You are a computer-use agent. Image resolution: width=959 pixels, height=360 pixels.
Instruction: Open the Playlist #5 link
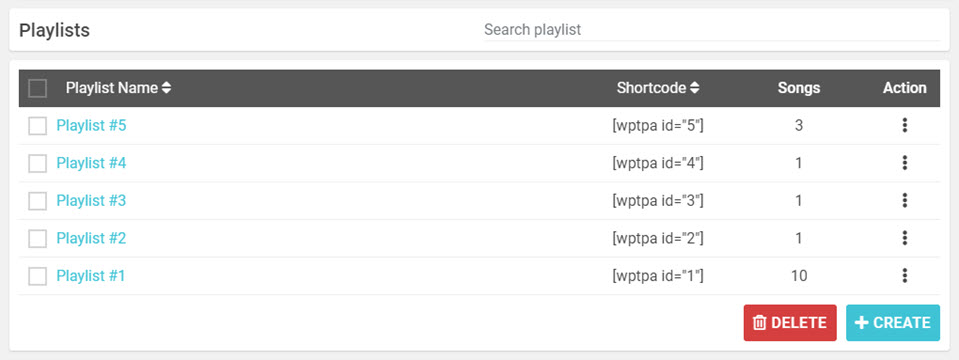91,125
